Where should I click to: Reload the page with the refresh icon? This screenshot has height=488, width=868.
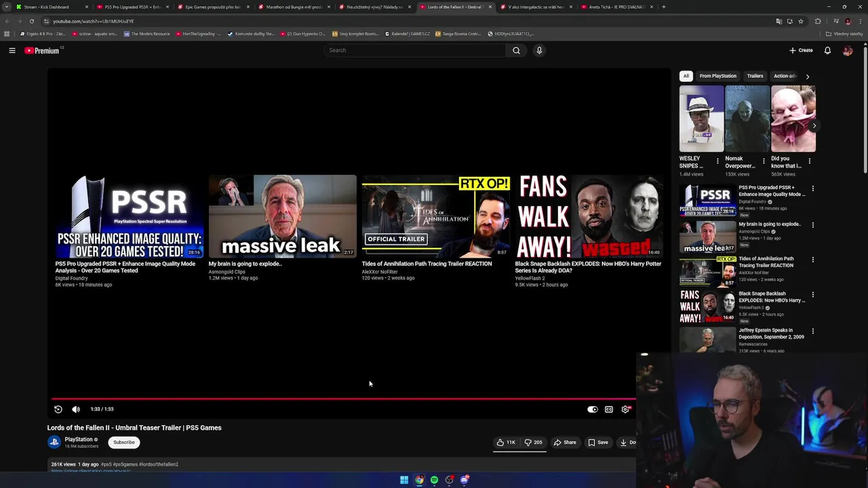click(x=31, y=21)
